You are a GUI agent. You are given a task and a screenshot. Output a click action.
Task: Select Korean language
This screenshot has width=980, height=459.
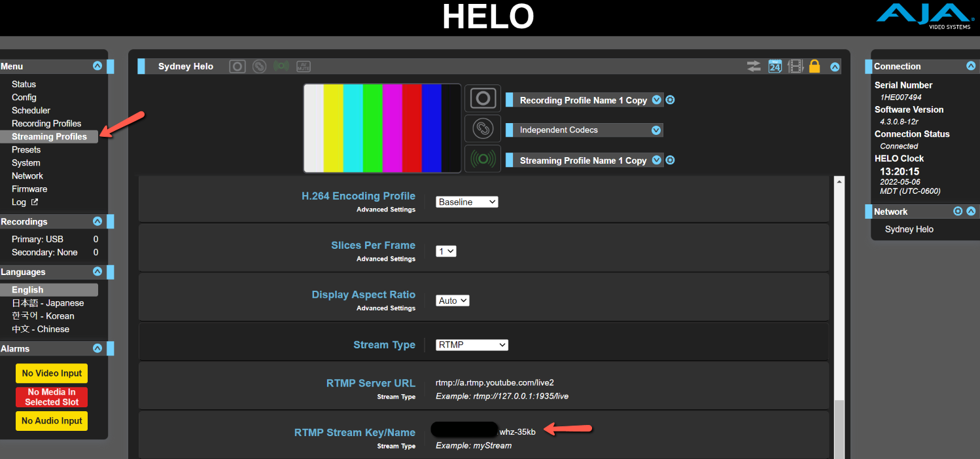click(43, 316)
